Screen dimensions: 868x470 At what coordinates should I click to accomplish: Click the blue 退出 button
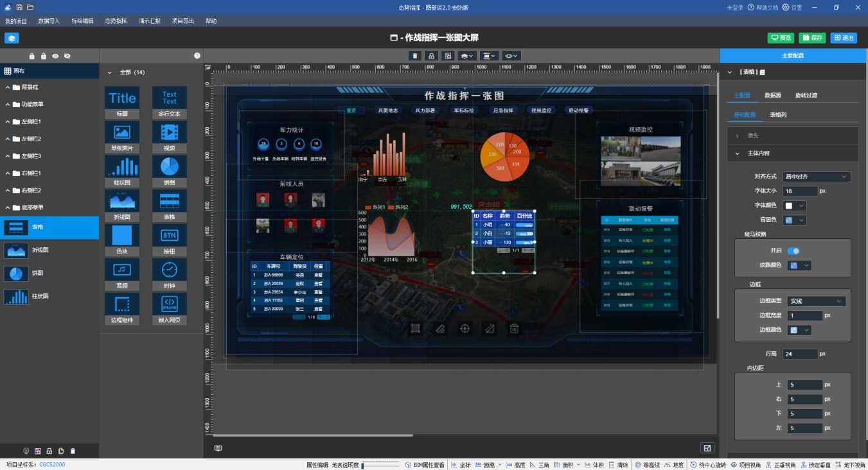coord(844,38)
